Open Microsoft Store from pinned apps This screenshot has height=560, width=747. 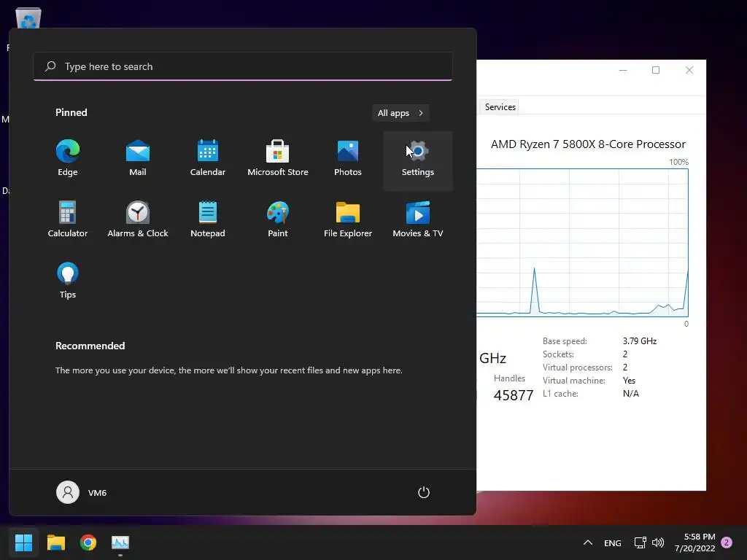pyautogui.click(x=278, y=158)
